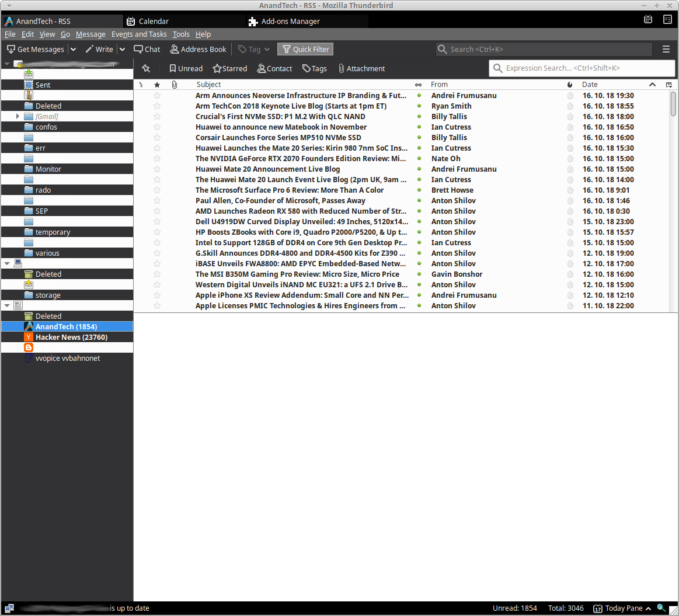Image resolution: width=679 pixels, height=616 pixels.
Task: Open the Tools menu
Action: point(181,34)
